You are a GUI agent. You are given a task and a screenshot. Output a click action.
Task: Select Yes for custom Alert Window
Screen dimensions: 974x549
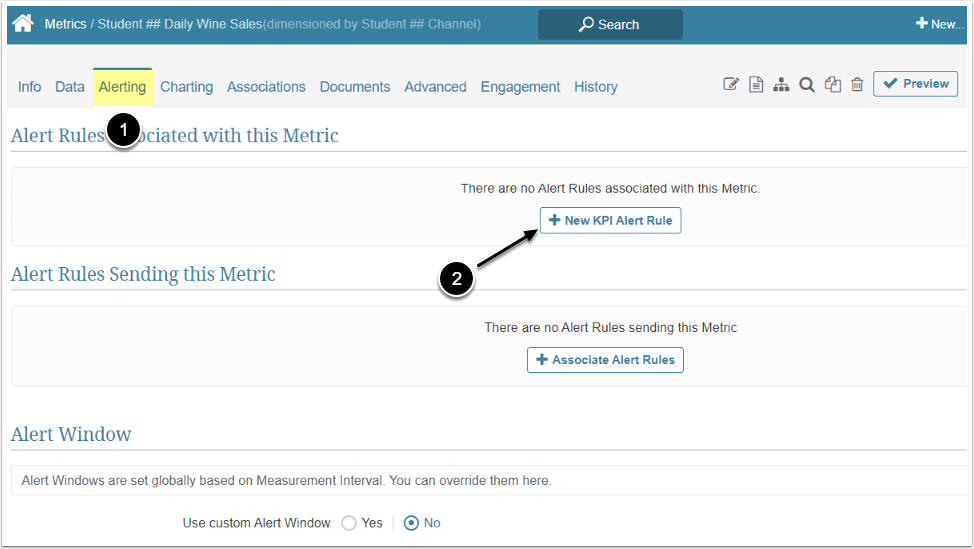350,523
